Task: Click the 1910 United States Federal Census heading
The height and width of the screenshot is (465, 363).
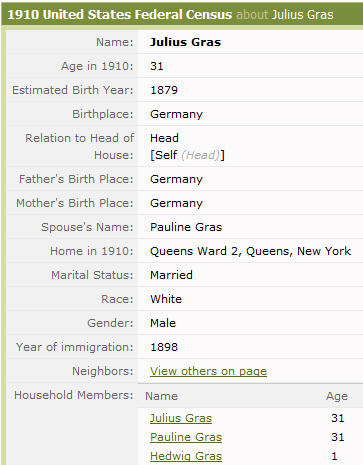Action: pyautogui.click(x=120, y=15)
